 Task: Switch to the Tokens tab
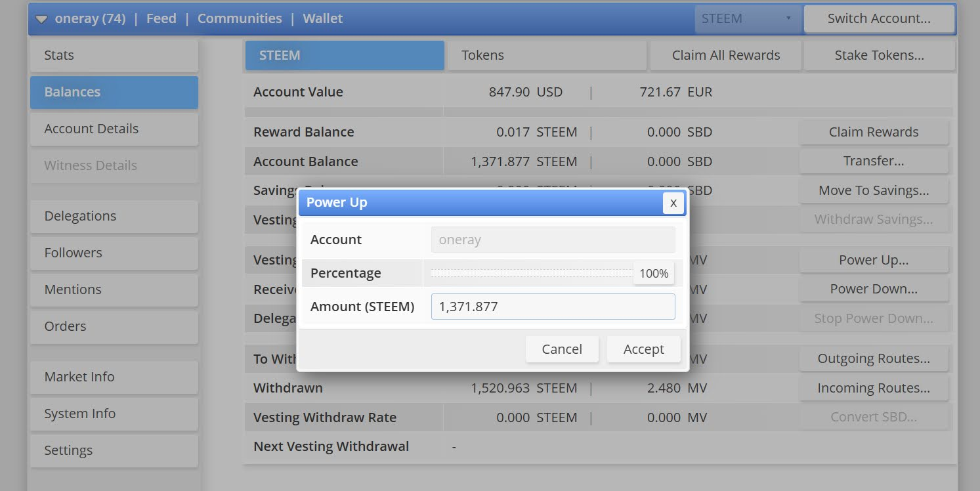point(547,55)
